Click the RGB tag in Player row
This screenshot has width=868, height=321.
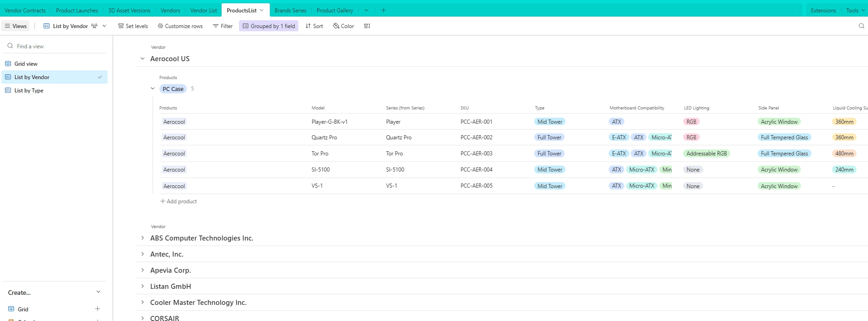click(x=691, y=122)
